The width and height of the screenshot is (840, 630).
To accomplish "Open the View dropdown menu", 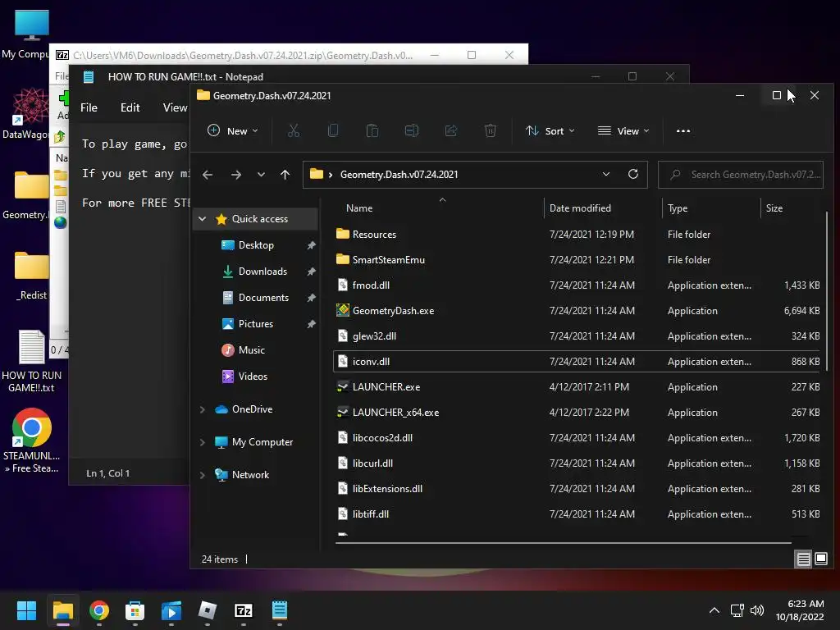I will pyautogui.click(x=623, y=130).
